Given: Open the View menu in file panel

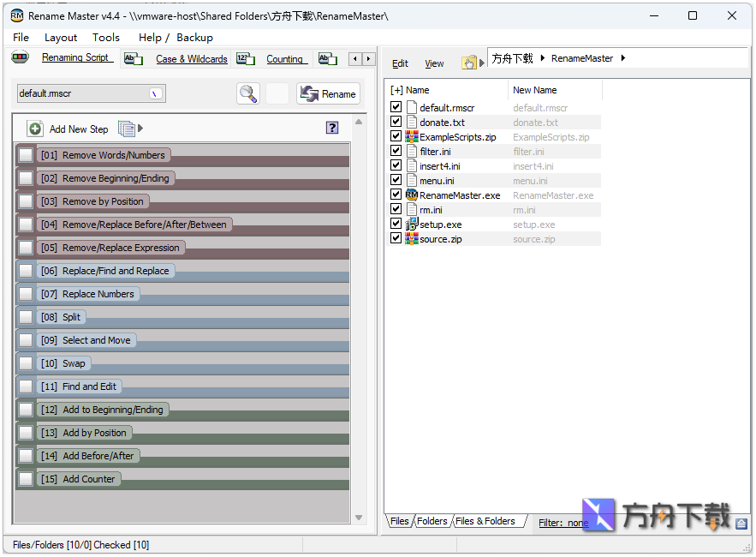Looking at the screenshot, I should pyautogui.click(x=434, y=63).
